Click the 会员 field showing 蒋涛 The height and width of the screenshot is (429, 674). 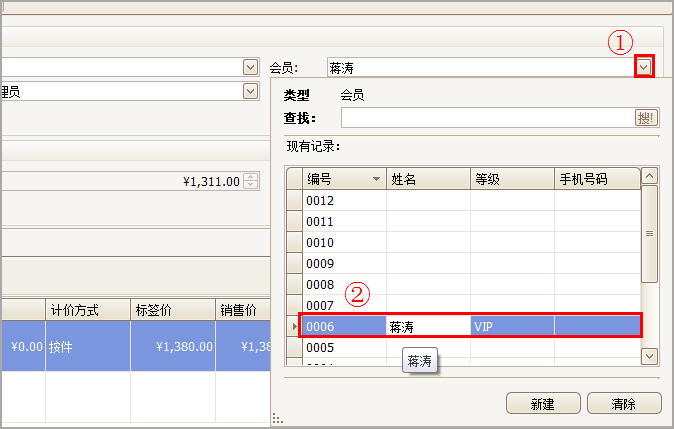[x=481, y=67]
